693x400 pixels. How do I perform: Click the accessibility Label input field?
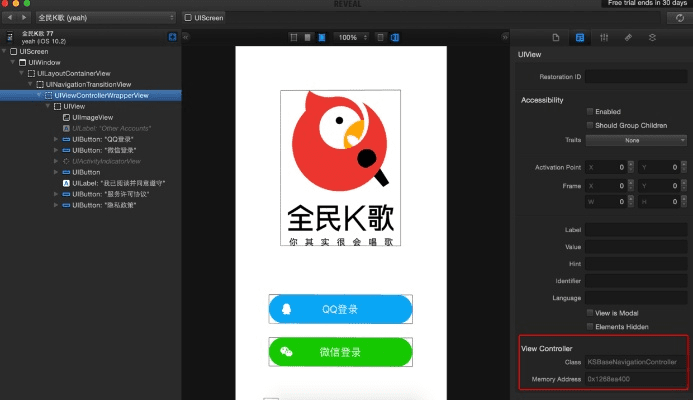pyautogui.click(x=636, y=229)
